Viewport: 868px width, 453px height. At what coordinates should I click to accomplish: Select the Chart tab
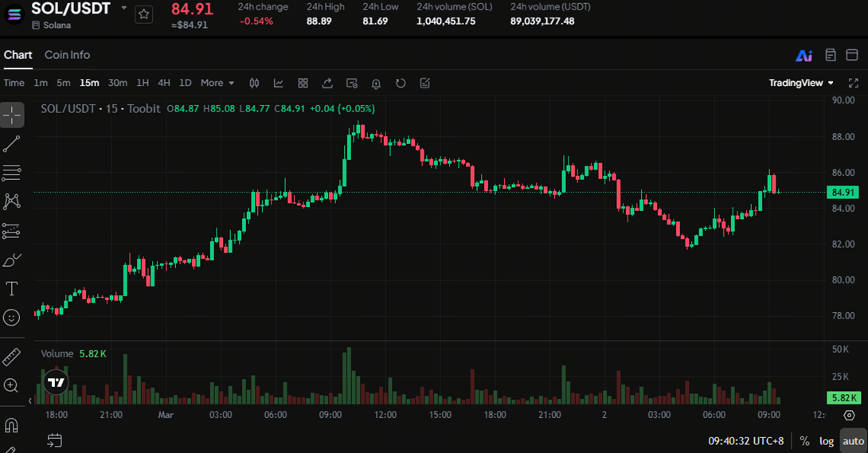coord(18,55)
